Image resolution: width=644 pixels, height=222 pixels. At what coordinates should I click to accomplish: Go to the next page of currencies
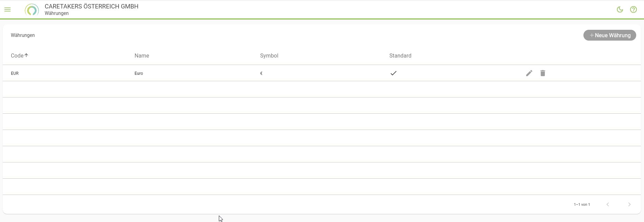[x=629, y=204]
